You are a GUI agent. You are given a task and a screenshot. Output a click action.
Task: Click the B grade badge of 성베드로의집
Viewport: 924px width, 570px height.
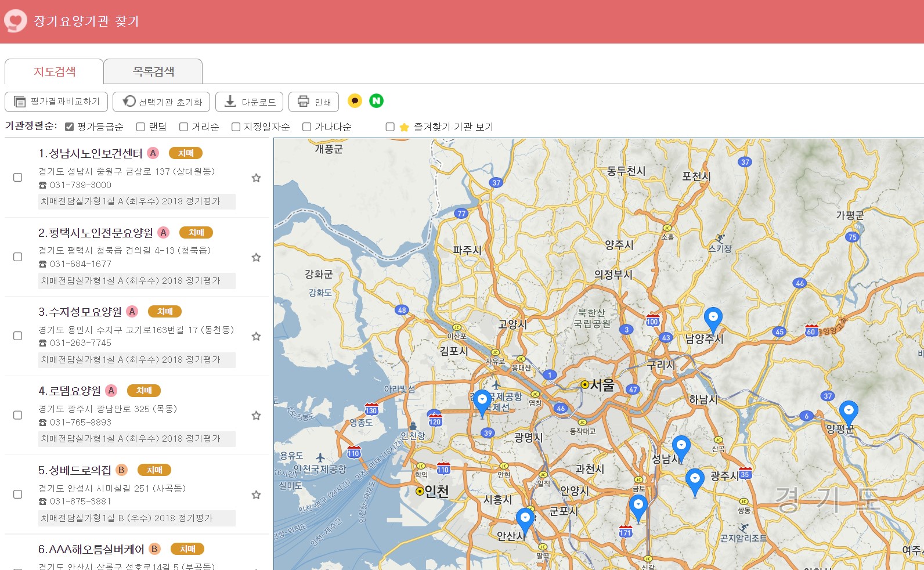(121, 470)
